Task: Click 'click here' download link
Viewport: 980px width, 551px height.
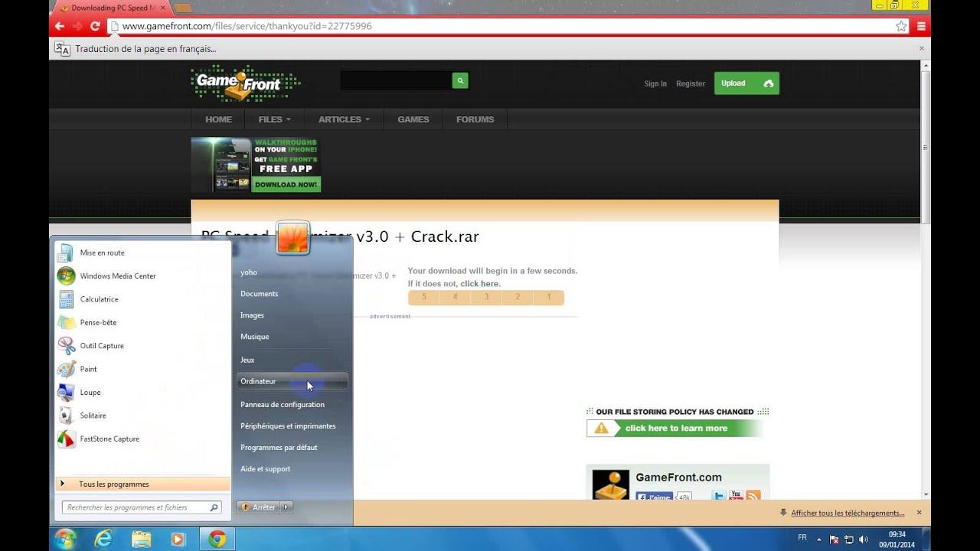Action: [x=479, y=284]
